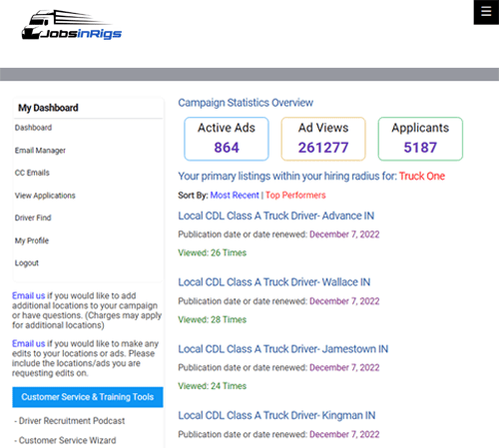Click 'Viewed: 24 Times' text
Viewport: 499px width, 448px height.
click(x=213, y=386)
